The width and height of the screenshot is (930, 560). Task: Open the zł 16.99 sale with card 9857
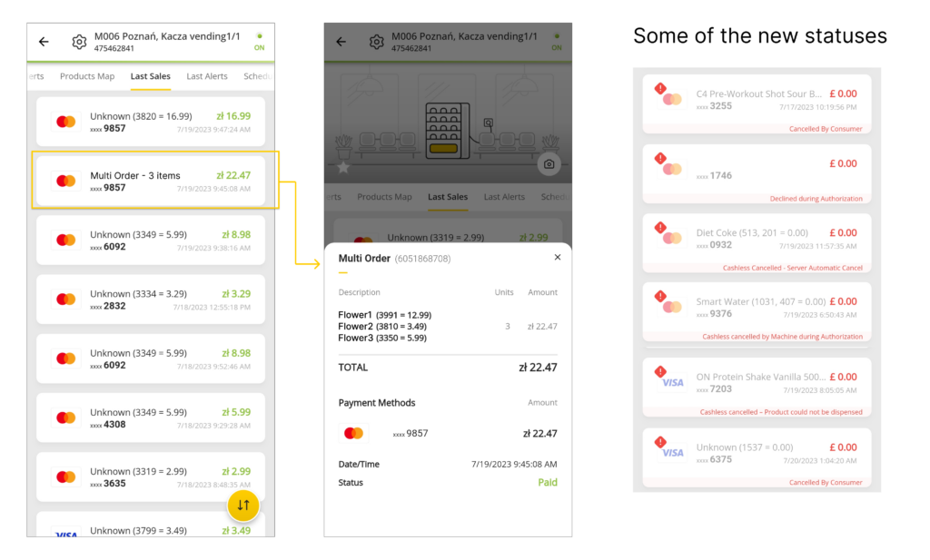[x=151, y=122]
